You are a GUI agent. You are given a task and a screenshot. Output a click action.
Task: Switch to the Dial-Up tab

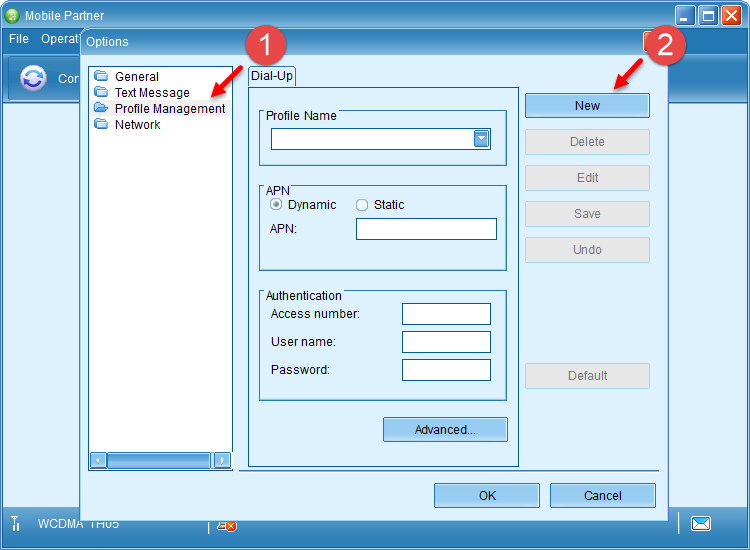coord(272,76)
